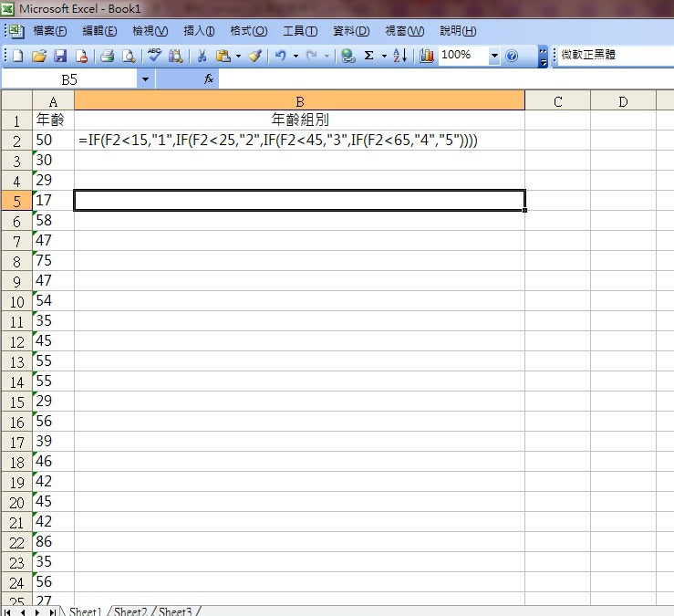Open a file with folder icon

tap(38, 56)
